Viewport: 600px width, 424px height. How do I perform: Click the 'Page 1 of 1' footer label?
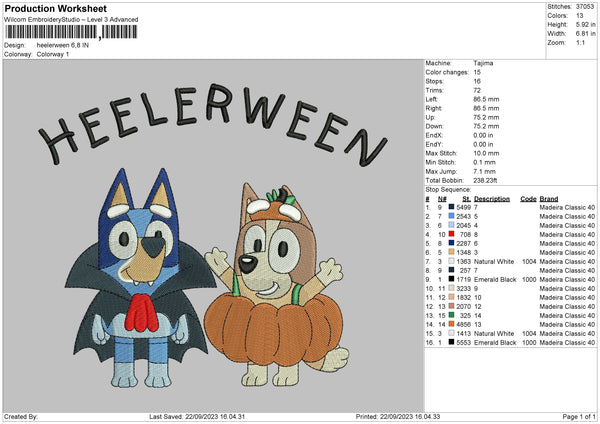point(579,416)
